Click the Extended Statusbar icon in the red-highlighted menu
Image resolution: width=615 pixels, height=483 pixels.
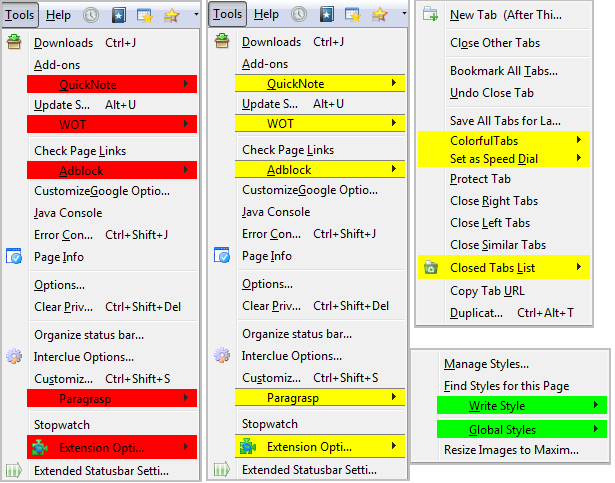(x=14, y=470)
